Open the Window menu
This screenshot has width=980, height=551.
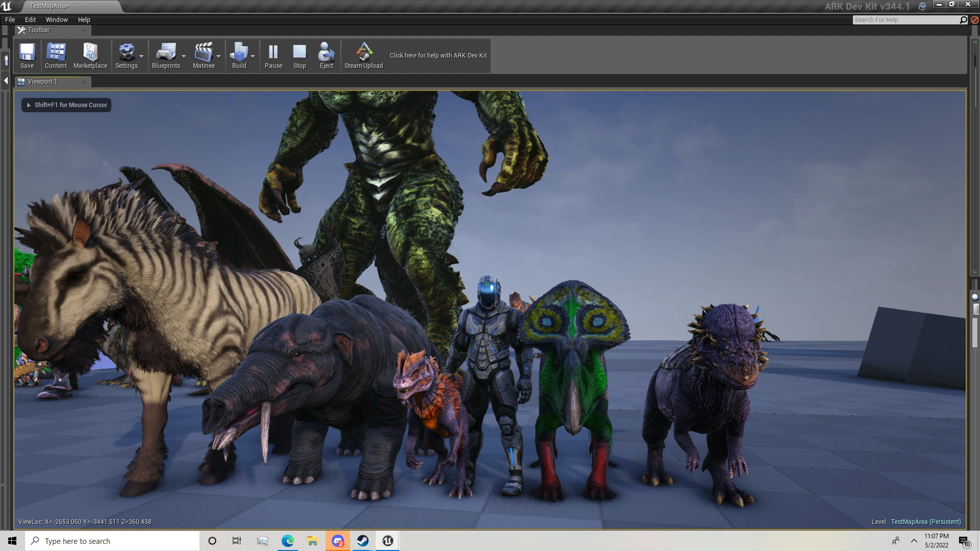(57, 19)
